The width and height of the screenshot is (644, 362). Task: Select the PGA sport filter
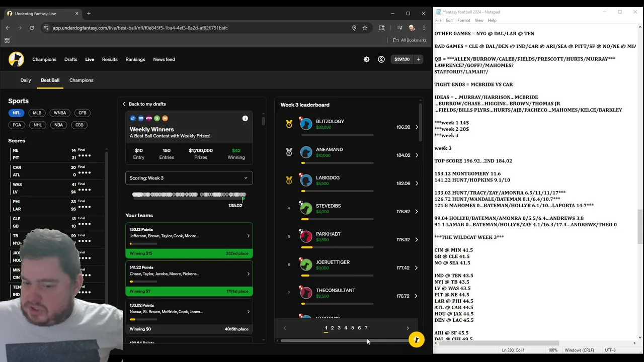pyautogui.click(x=17, y=125)
